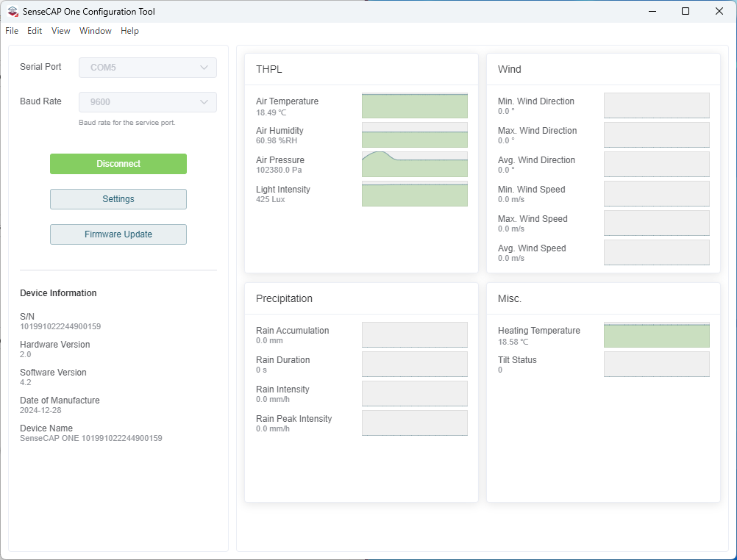Click the Air Temperature chart
This screenshot has height=560, width=737.
tap(415, 105)
